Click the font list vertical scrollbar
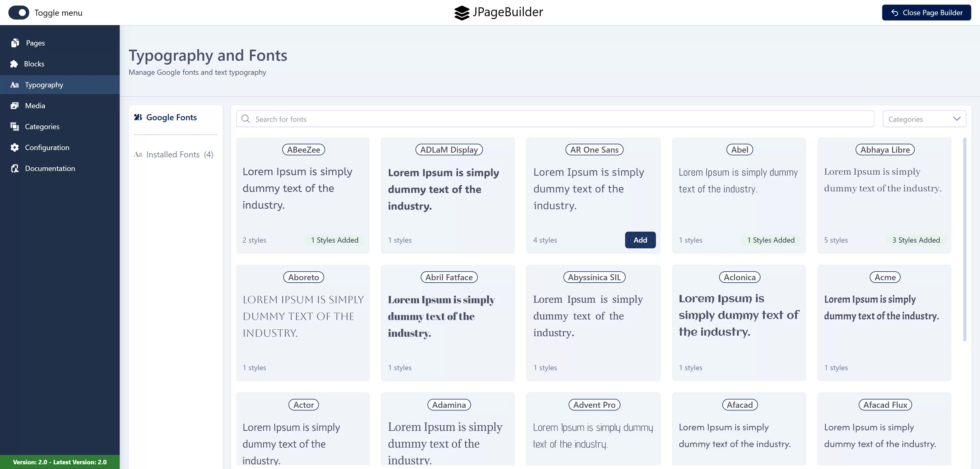 pyautogui.click(x=964, y=239)
